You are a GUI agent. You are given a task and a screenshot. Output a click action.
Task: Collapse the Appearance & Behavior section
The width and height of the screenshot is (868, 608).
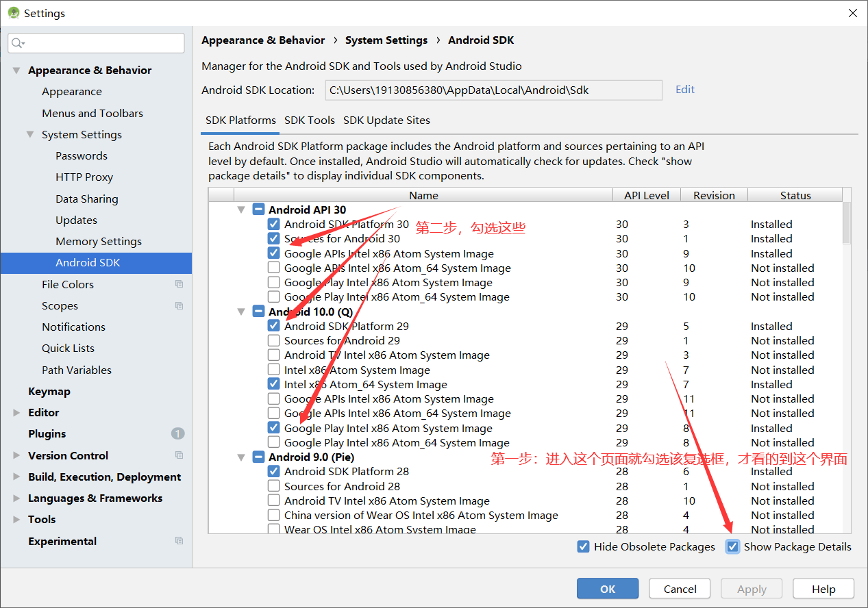click(16, 70)
